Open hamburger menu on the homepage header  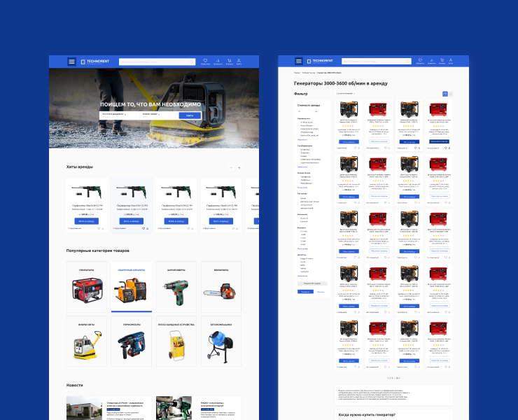pos(71,62)
